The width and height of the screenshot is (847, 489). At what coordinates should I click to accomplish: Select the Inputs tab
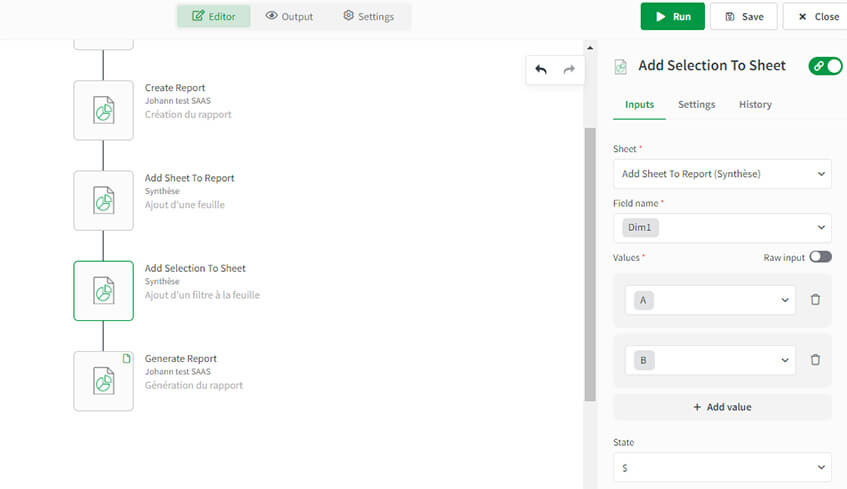click(x=639, y=104)
